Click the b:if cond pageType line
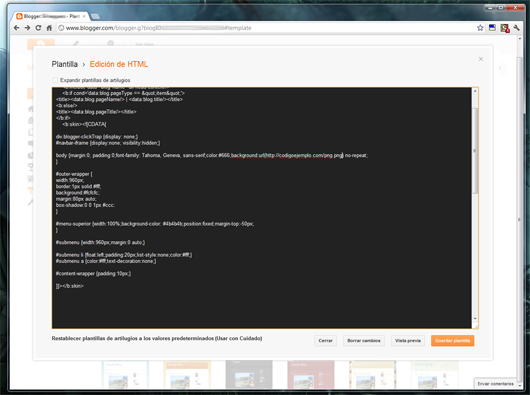 pyautogui.click(x=124, y=93)
